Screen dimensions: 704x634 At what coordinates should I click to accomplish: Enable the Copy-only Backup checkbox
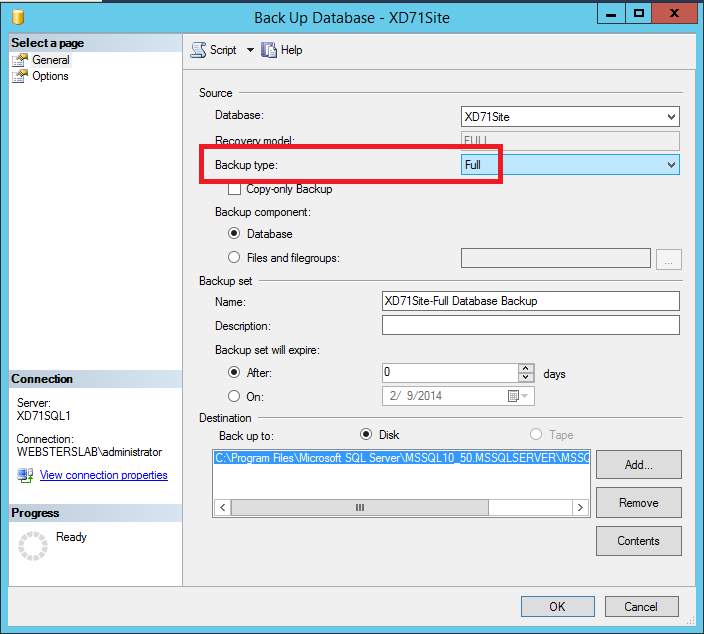235,189
